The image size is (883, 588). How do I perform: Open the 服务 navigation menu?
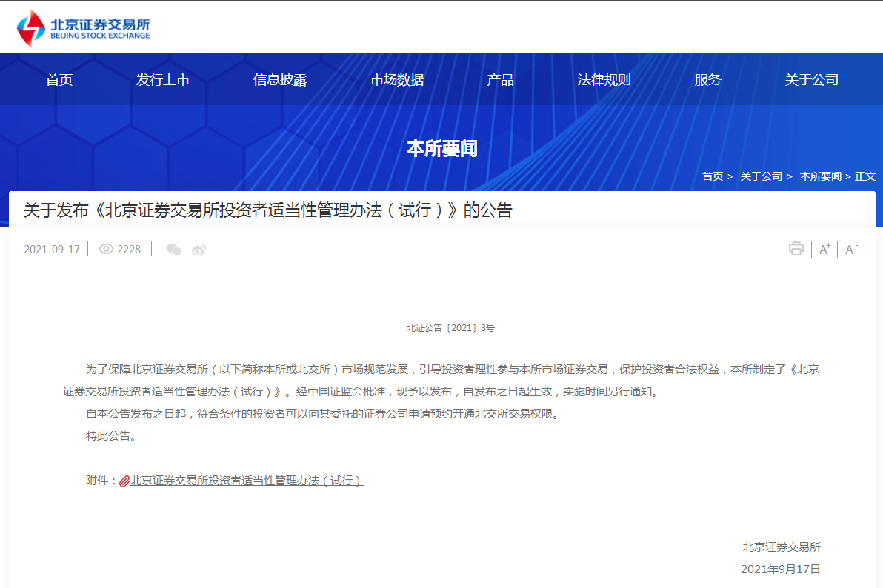(708, 80)
